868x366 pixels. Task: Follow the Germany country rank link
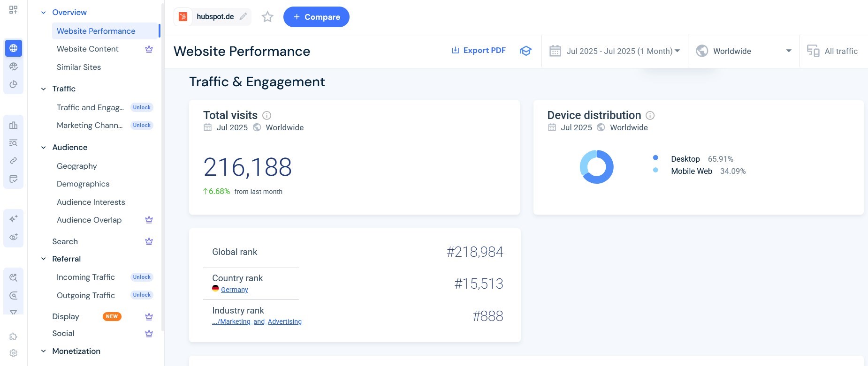point(235,290)
